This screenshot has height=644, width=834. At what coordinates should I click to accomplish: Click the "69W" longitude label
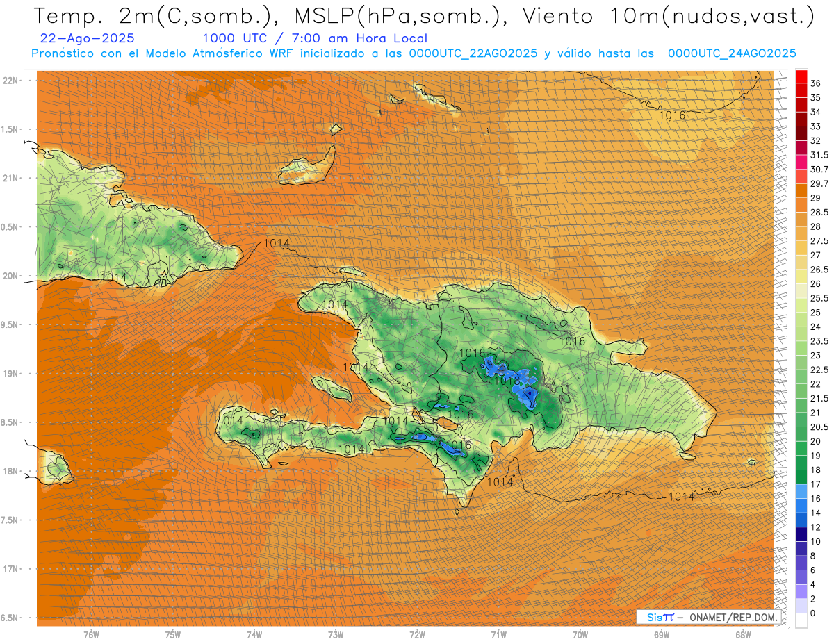click(x=662, y=635)
